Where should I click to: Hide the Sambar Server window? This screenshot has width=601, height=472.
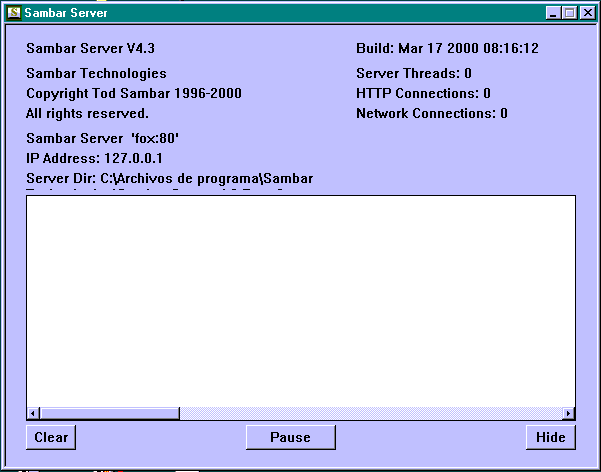pos(551,437)
